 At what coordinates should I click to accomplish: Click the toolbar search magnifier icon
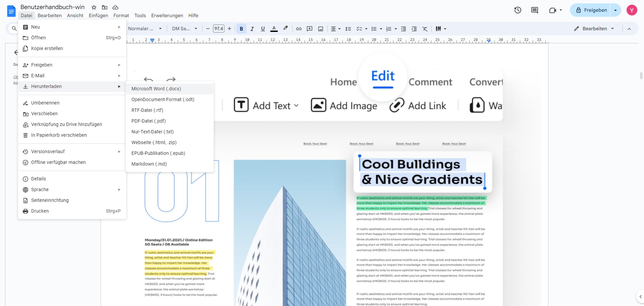point(14,29)
